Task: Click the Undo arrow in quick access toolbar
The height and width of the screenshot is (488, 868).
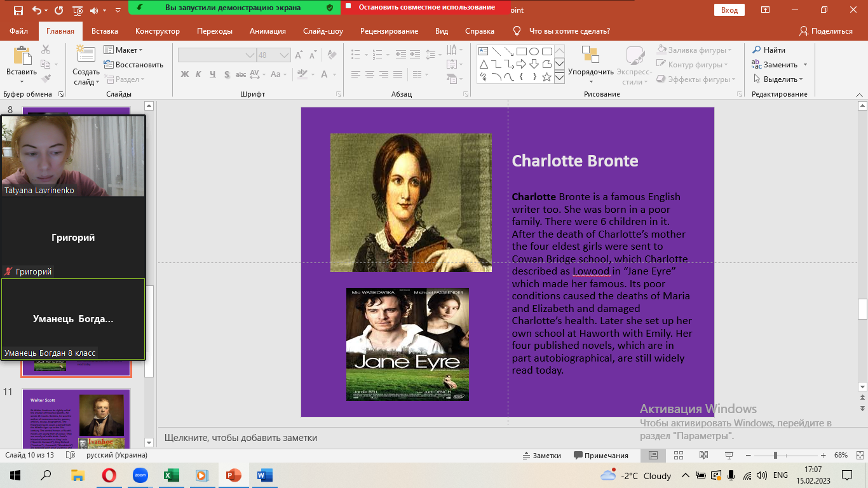Action: coord(36,10)
